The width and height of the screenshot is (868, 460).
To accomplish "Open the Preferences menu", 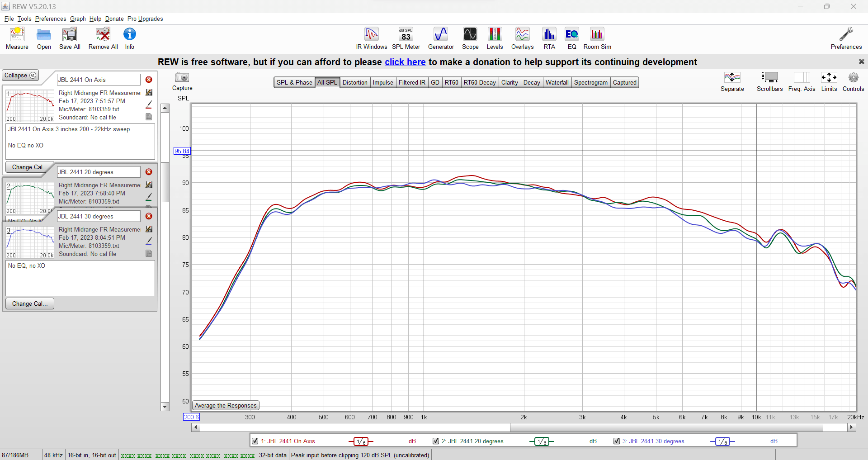I will pyautogui.click(x=51, y=19).
